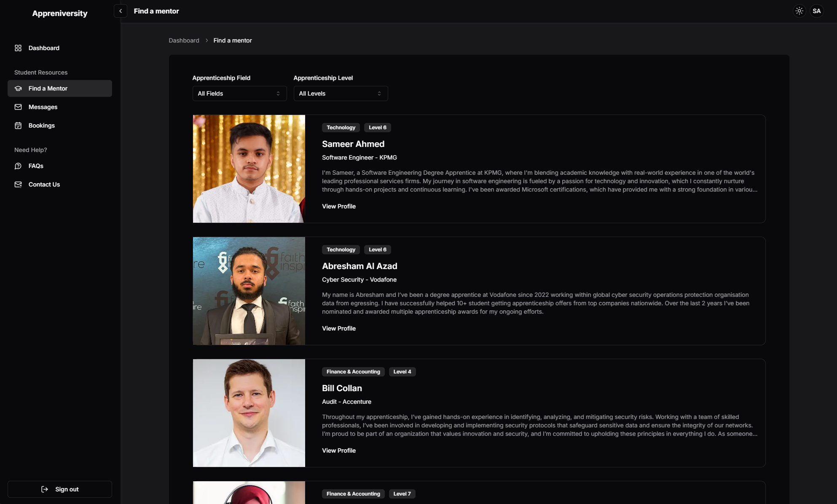Screen dimensions: 837x504
Task: Click Bill Collan's bio paragraph
Action: click(x=540, y=425)
